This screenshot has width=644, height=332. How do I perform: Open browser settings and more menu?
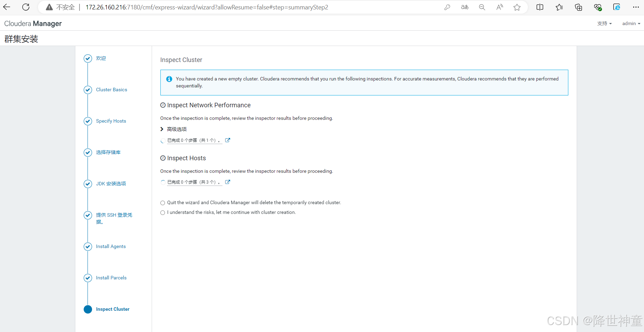(636, 7)
